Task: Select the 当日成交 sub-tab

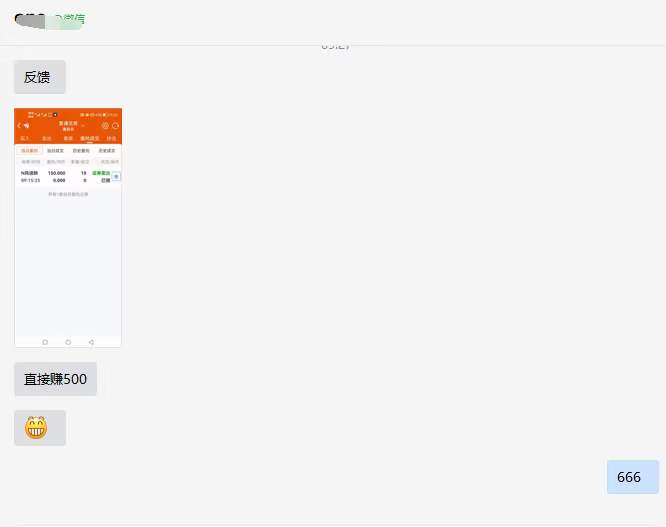Action: [x=55, y=151]
